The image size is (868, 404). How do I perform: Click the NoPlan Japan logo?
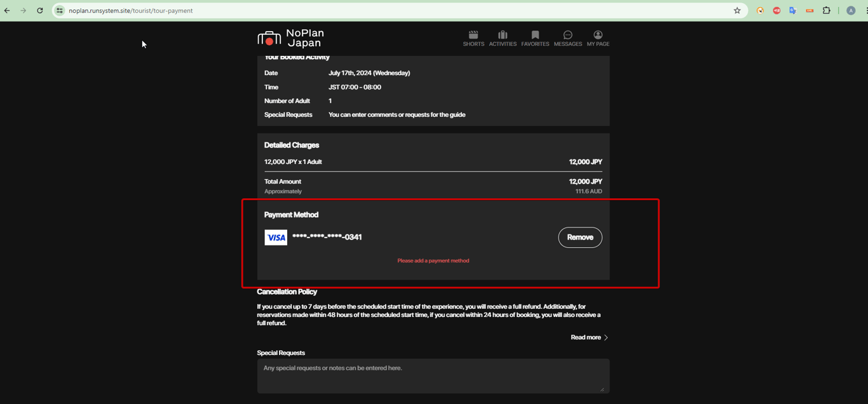click(291, 38)
